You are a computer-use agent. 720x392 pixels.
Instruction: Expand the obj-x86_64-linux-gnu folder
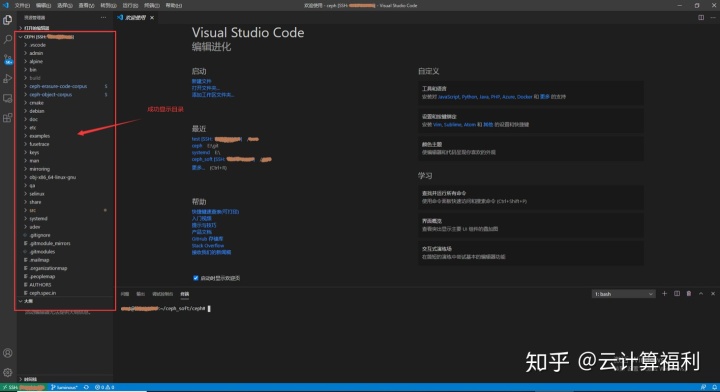64,177
